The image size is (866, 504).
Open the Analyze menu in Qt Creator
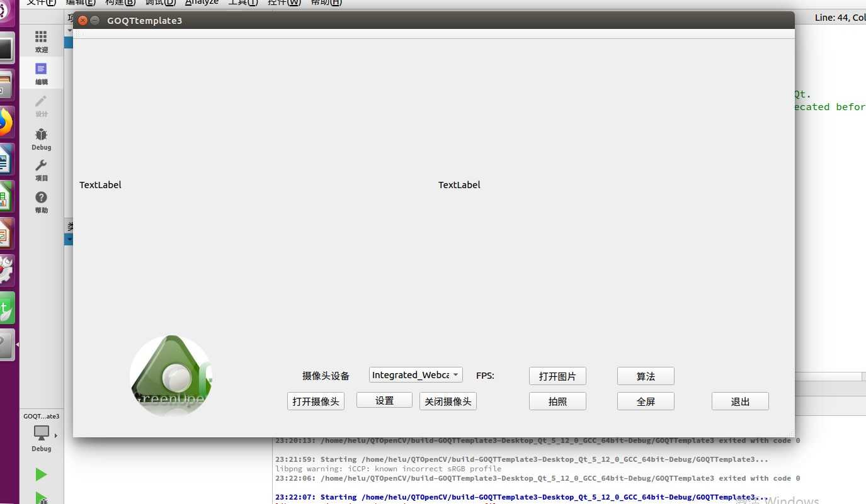point(202,3)
